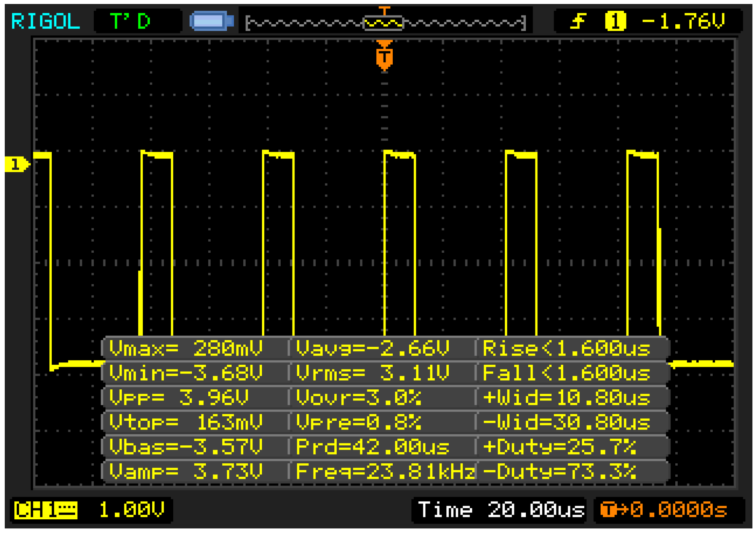Click the CH1 coupling indicator icon
The height and width of the screenshot is (534, 756).
[46, 510]
